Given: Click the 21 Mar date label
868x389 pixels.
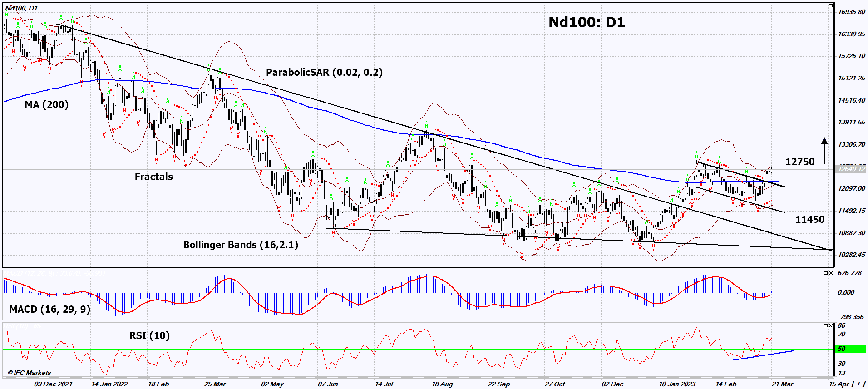Looking at the screenshot, I should pyautogui.click(x=782, y=384).
